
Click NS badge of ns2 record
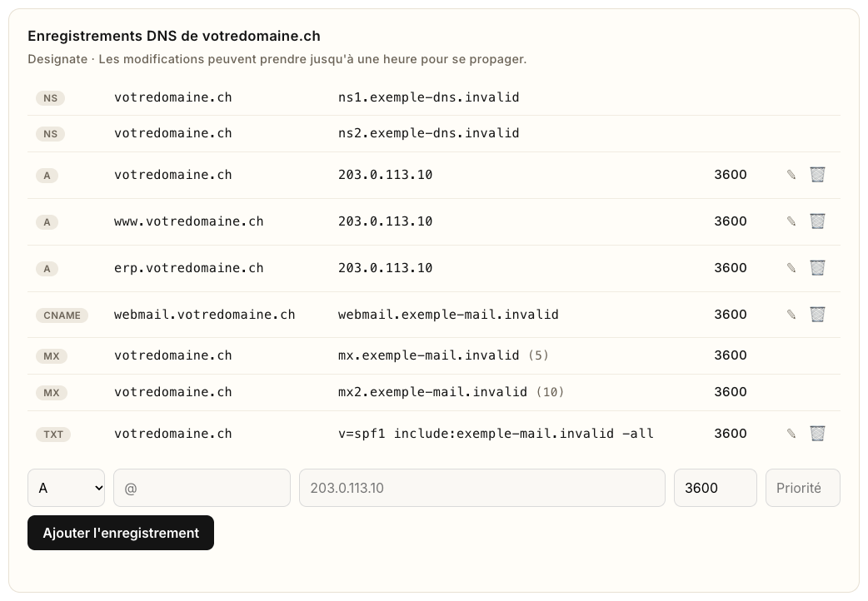tap(50, 135)
